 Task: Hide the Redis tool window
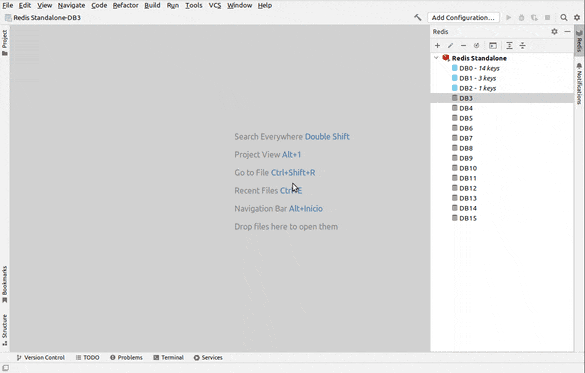point(567,32)
